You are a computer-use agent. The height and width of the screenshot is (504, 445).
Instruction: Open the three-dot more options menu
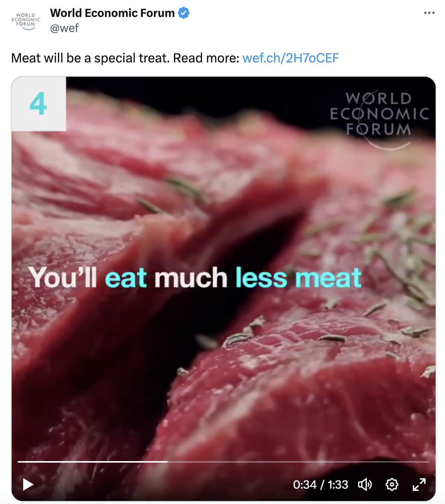tap(429, 13)
